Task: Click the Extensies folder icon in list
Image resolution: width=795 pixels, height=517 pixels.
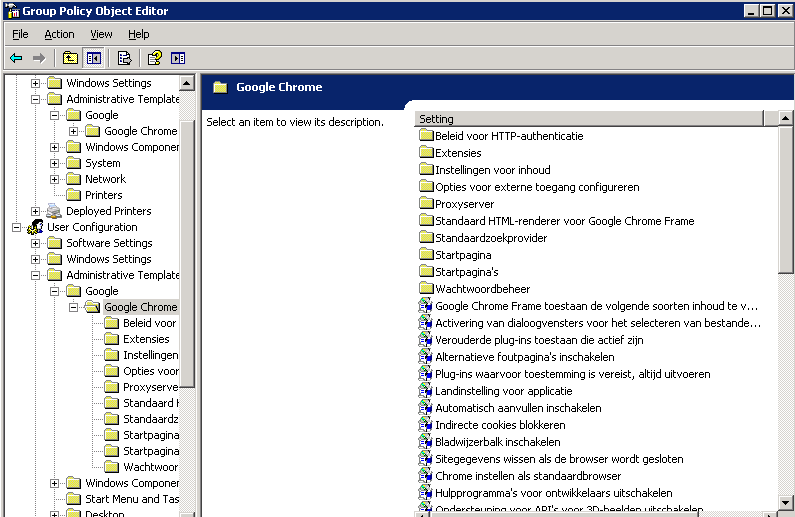Action: pos(426,153)
